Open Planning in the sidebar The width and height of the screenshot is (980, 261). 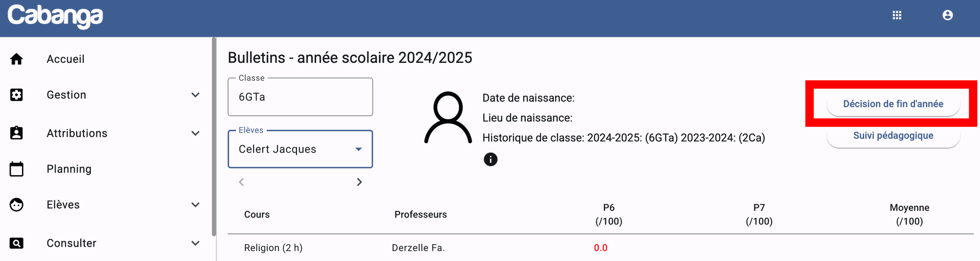69,169
